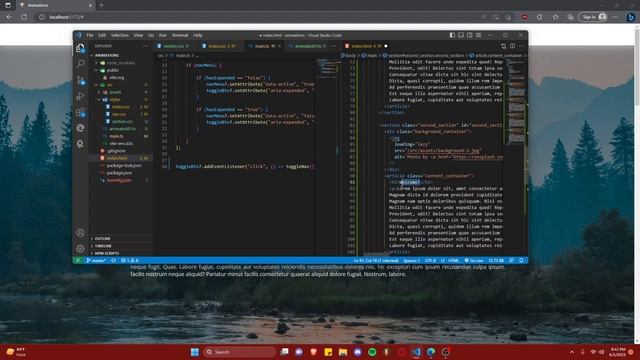Close the main.ts editor tab
The image size is (640, 360).
click(280, 46)
